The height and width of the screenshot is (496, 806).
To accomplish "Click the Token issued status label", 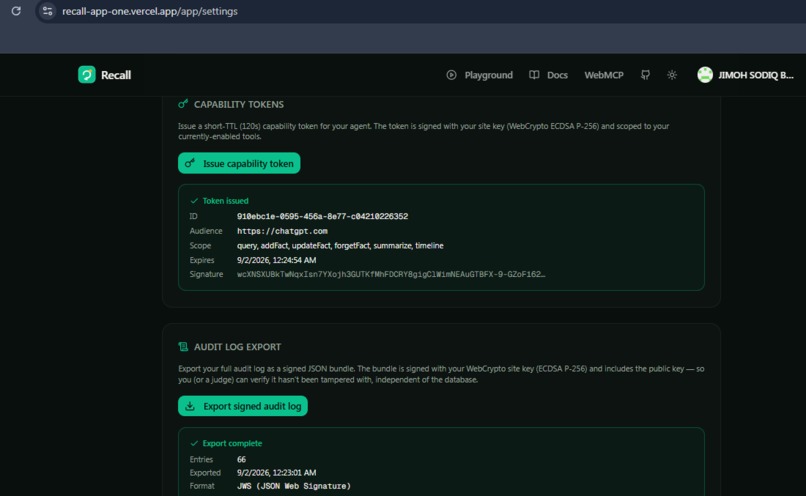I will (x=225, y=200).
